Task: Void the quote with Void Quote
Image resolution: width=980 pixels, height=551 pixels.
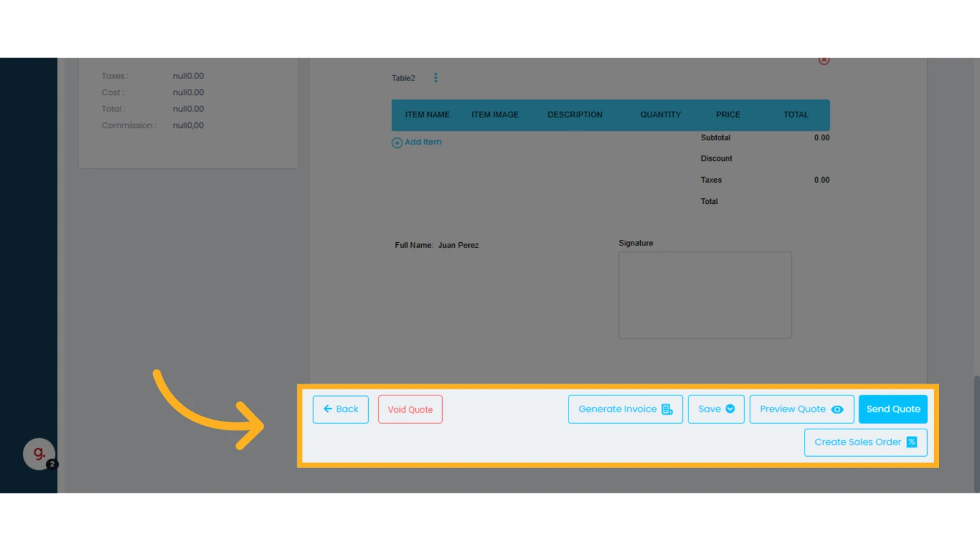Action: coord(410,409)
